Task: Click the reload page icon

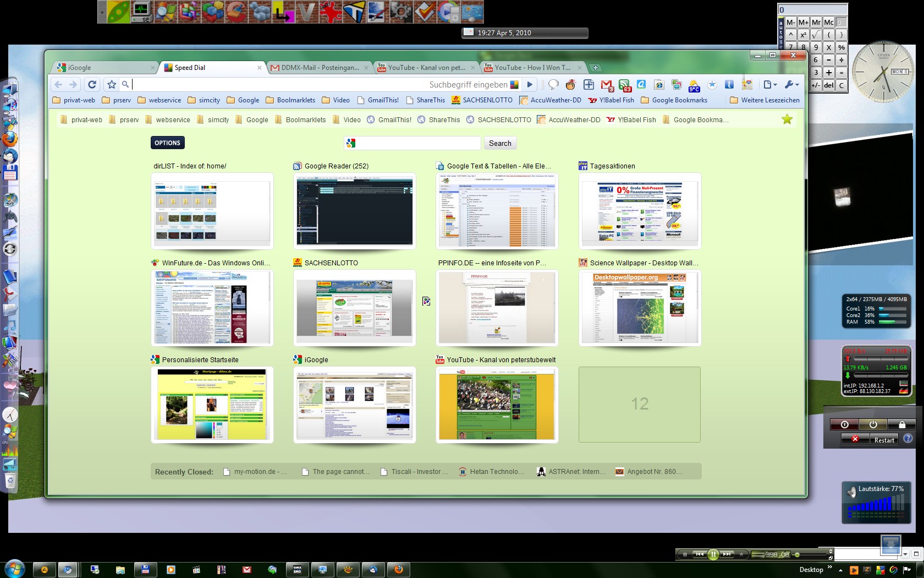Action: tap(92, 84)
